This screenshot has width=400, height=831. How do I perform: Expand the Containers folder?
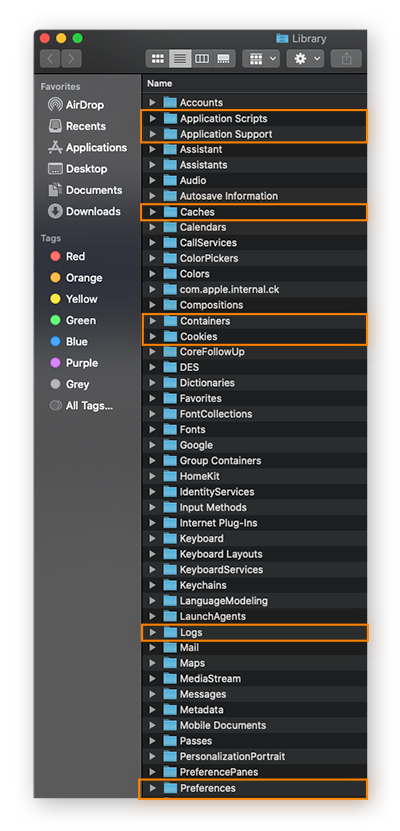click(x=153, y=321)
